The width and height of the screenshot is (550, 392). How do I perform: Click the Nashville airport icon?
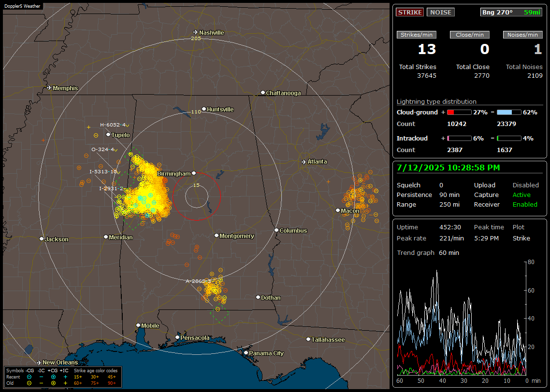click(x=196, y=32)
